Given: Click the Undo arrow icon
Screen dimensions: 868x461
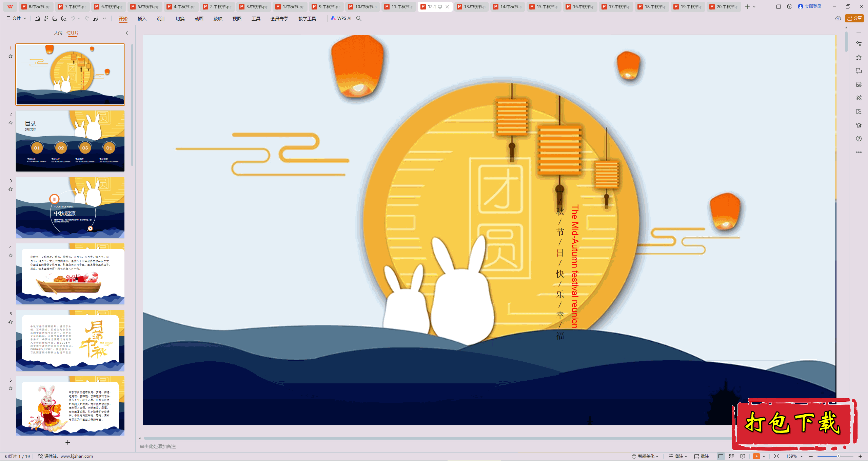Looking at the screenshot, I should [x=73, y=18].
